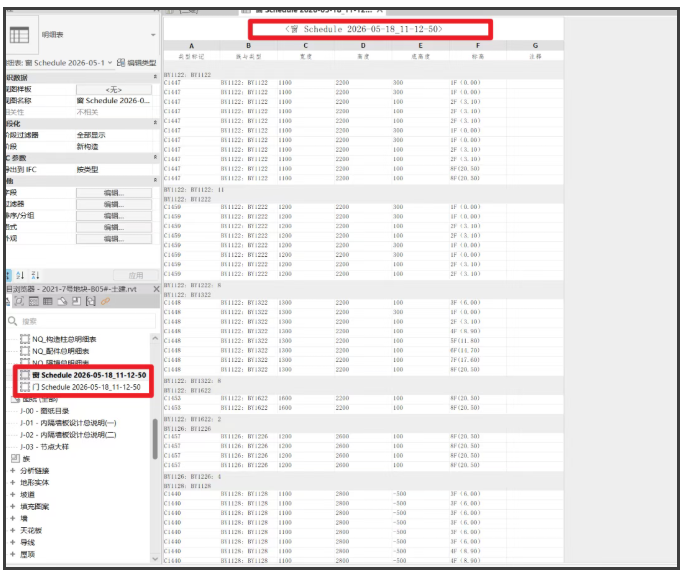Image resolution: width=683 pixels, height=574 pixels.
Task: Click the 全部显示 phase filter value
Action: point(91,135)
